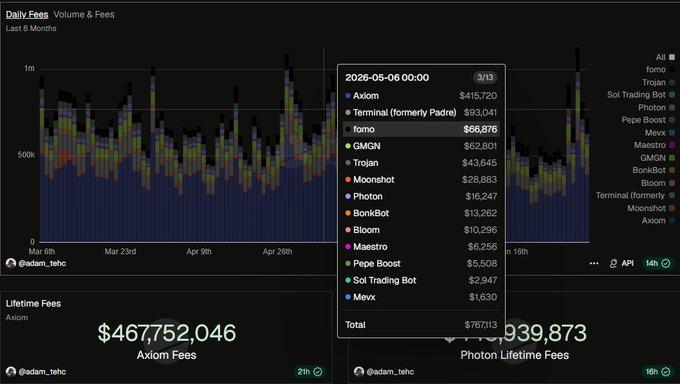Select the Axiom row in the tooltip
The width and height of the screenshot is (680, 384).
coord(421,95)
